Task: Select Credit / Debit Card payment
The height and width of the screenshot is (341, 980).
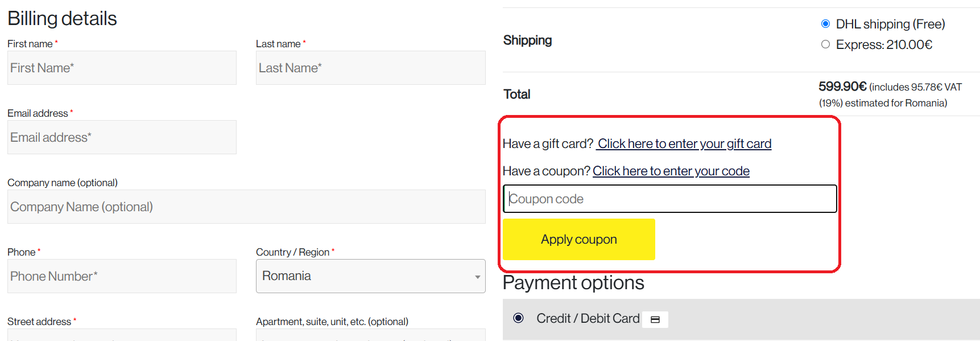Action: 518,318
